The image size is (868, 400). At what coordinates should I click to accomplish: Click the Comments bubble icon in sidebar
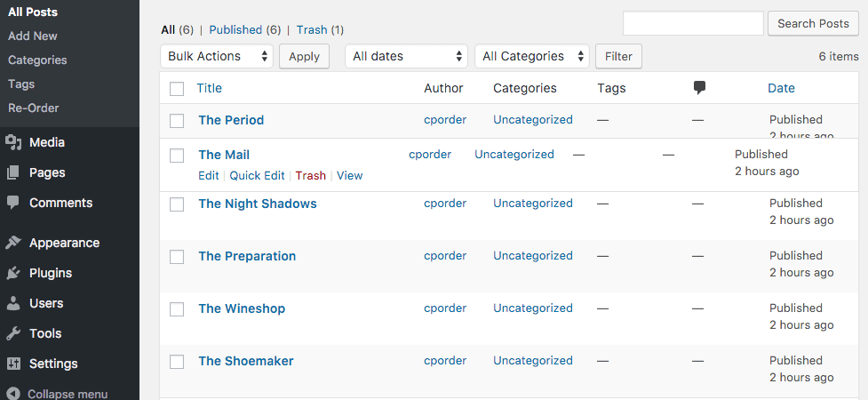tap(13, 203)
